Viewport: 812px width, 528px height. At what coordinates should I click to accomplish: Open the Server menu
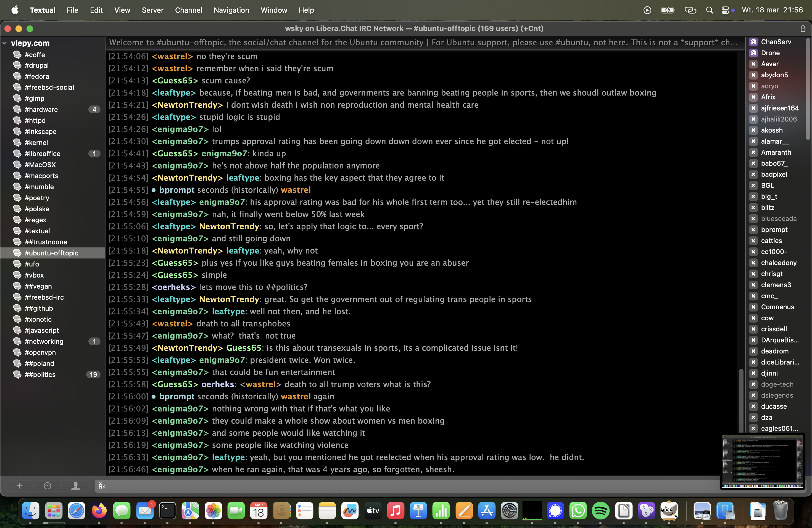pyautogui.click(x=152, y=10)
